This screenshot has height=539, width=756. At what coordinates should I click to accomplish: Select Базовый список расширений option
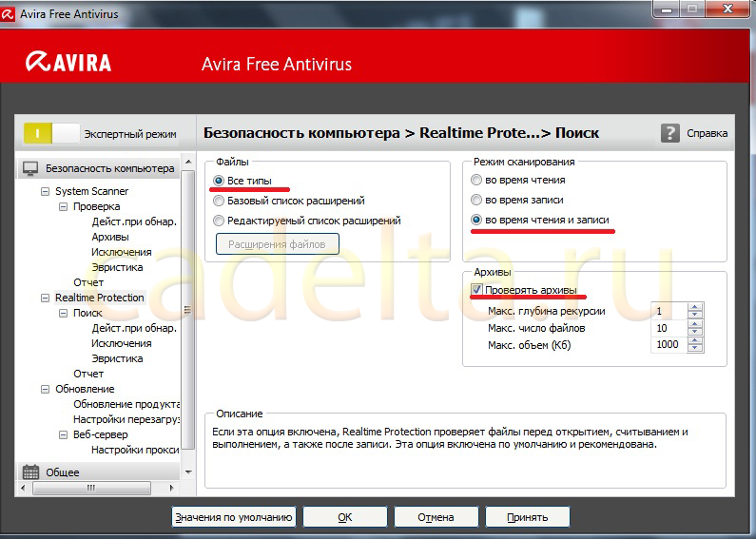[x=219, y=201]
